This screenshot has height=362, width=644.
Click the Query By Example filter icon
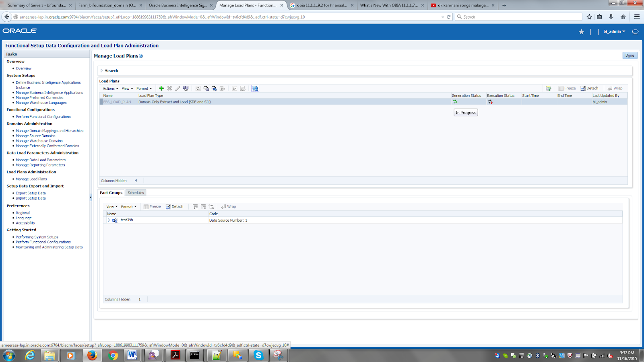point(548,88)
